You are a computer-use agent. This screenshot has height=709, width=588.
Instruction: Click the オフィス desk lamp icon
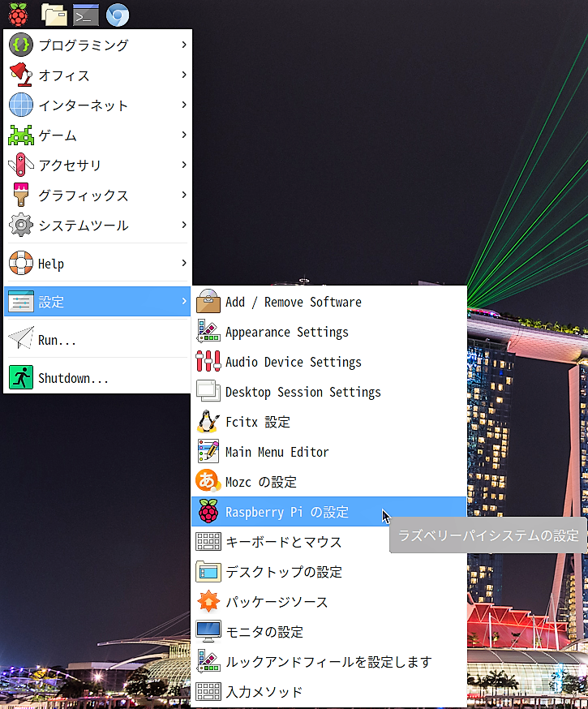point(21,75)
